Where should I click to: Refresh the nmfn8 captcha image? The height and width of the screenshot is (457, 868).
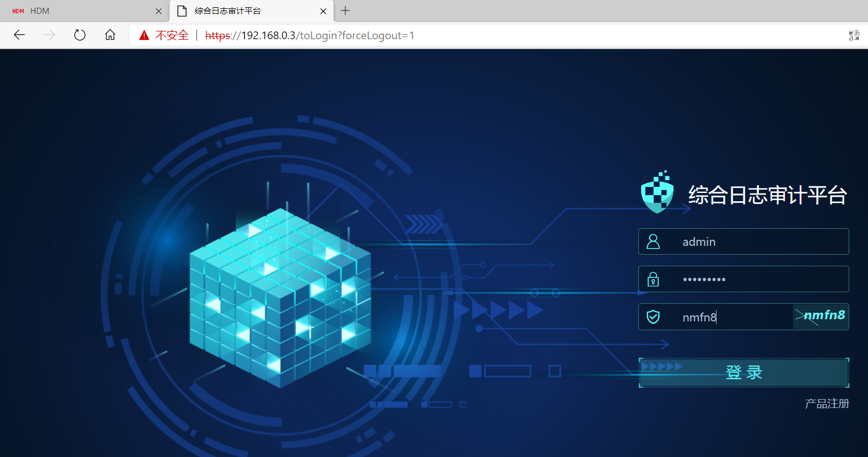pyautogui.click(x=821, y=316)
